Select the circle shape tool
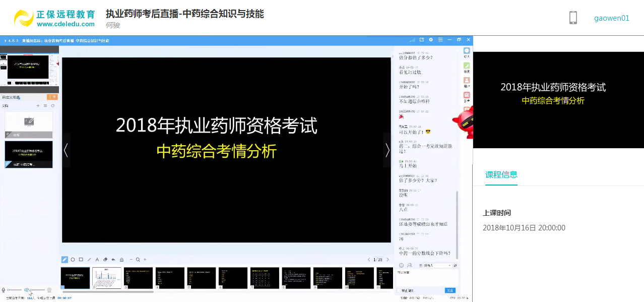Image resolution: width=644 pixels, height=302 pixels. coord(73,260)
